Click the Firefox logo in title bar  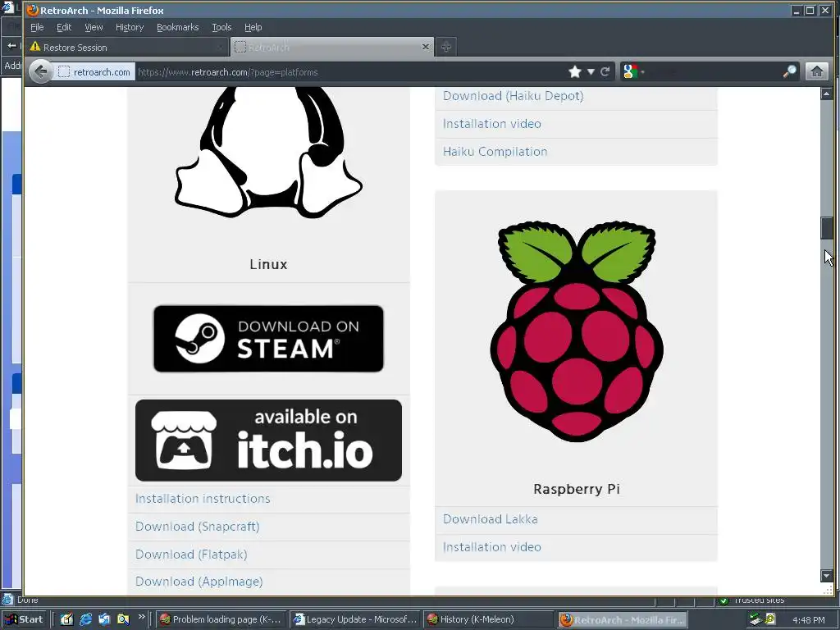point(32,10)
